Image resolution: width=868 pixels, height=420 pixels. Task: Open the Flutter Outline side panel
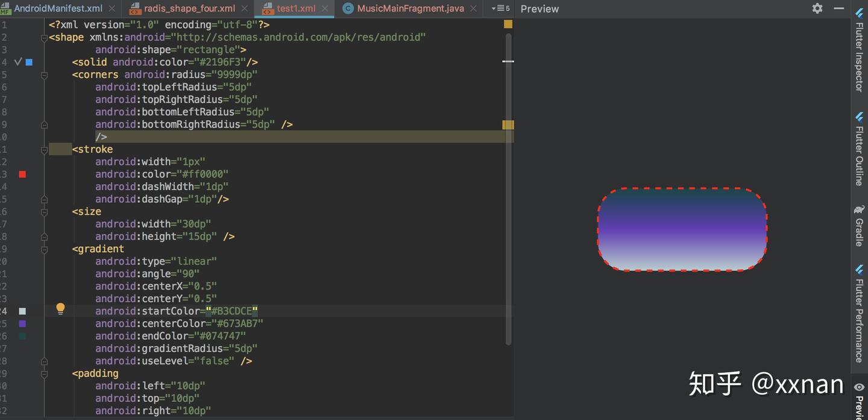click(860, 148)
